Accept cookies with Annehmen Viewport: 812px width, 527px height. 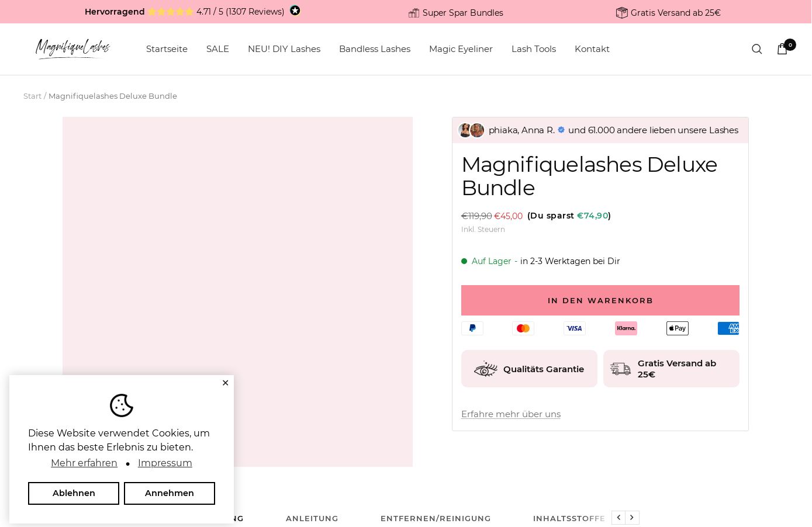[170, 493]
